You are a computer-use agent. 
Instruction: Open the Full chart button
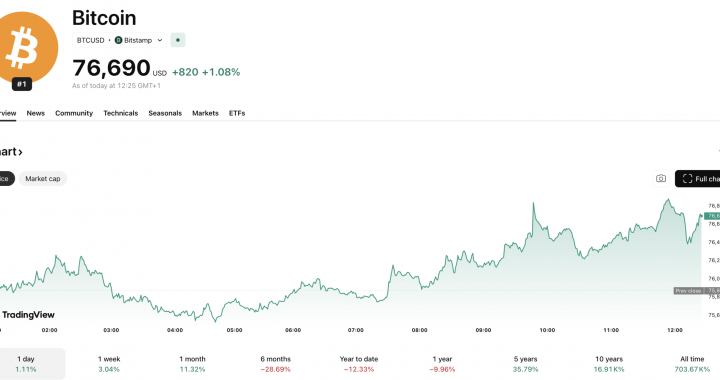click(x=698, y=179)
